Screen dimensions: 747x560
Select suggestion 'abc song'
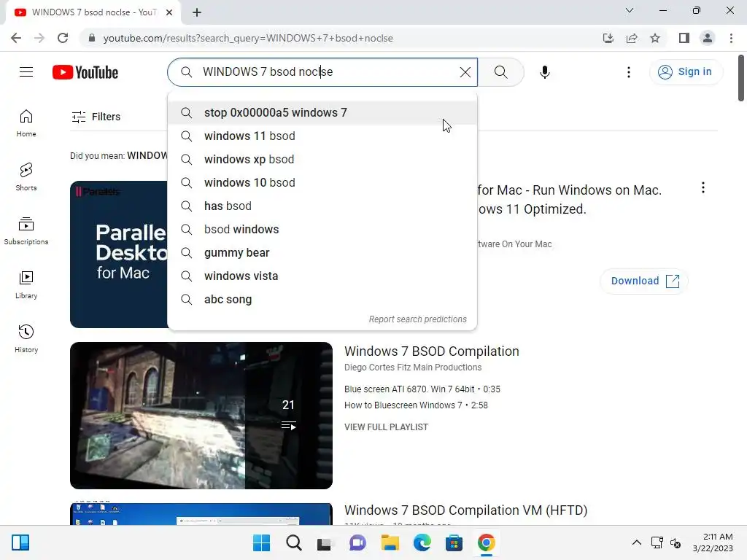point(322,300)
